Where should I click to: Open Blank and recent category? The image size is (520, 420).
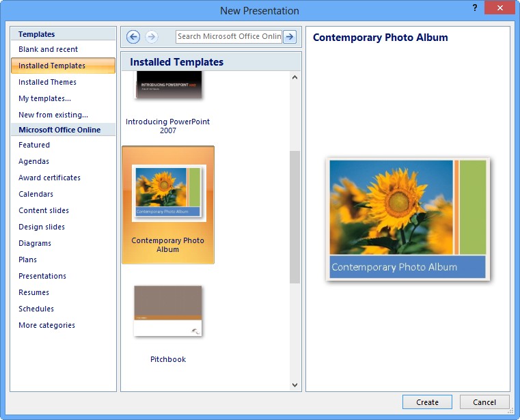point(49,49)
